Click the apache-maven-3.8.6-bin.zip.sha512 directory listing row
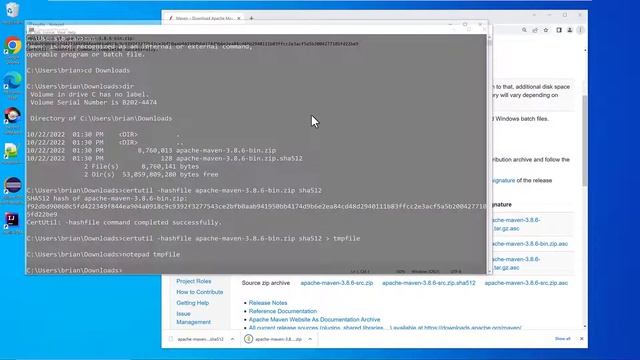Image resolution: width=640 pixels, height=360 pixels. pyautogui.click(x=164, y=158)
